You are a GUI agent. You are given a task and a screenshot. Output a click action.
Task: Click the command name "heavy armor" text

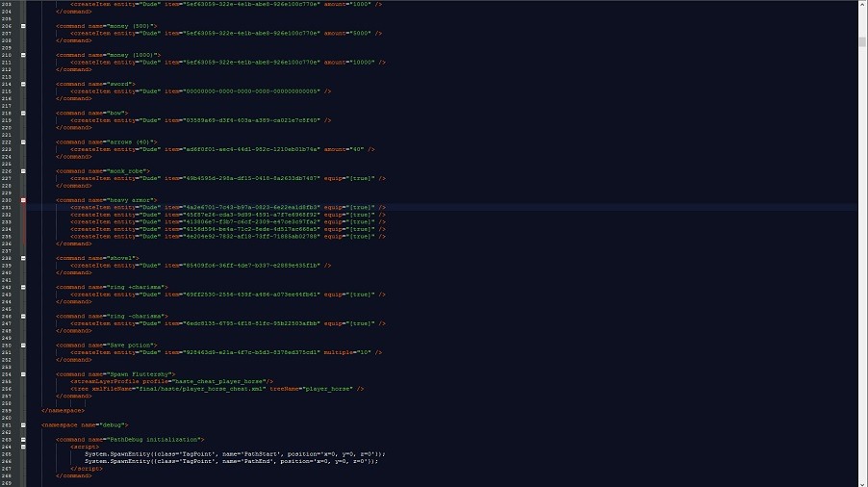(131, 200)
